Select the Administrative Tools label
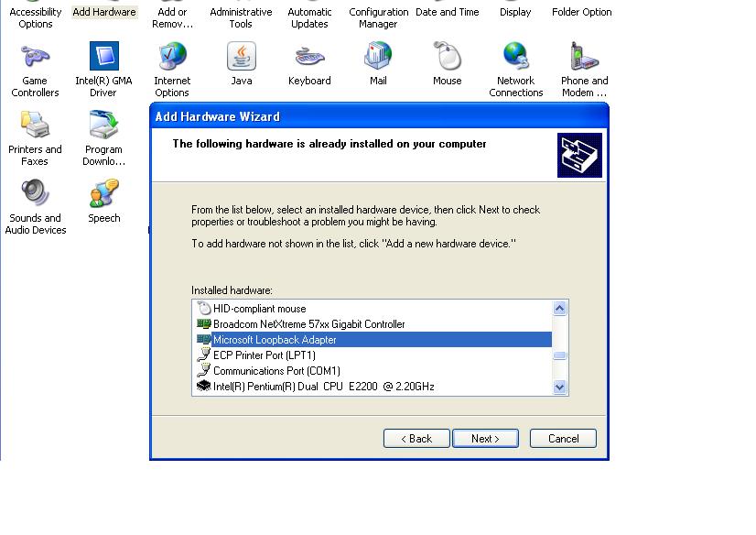This screenshot has width=756, height=535. (x=241, y=17)
